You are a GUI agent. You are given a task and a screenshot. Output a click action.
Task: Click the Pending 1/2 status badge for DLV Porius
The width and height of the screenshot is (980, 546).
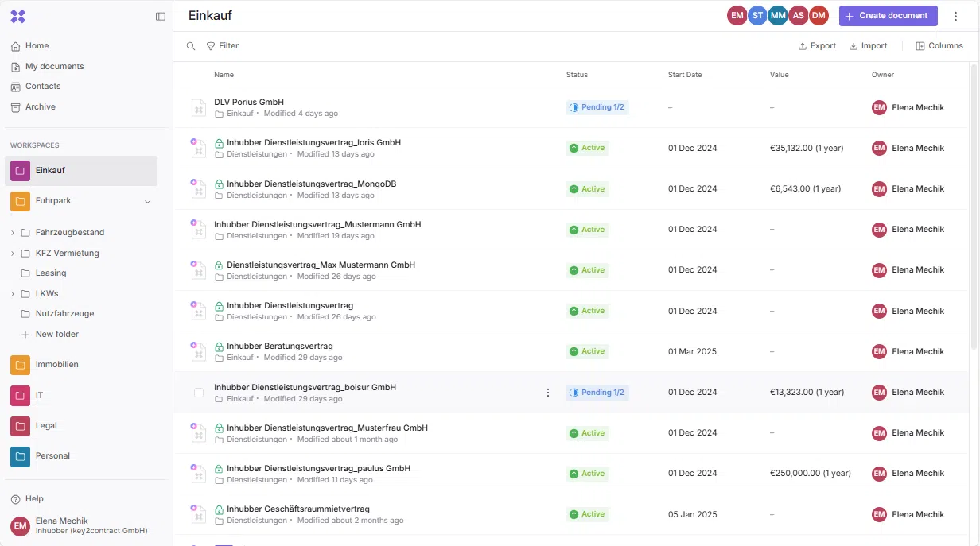(597, 107)
